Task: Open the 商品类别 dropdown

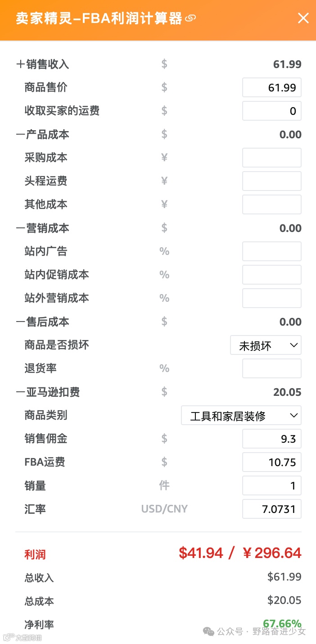Action: click(x=241, y=416)
